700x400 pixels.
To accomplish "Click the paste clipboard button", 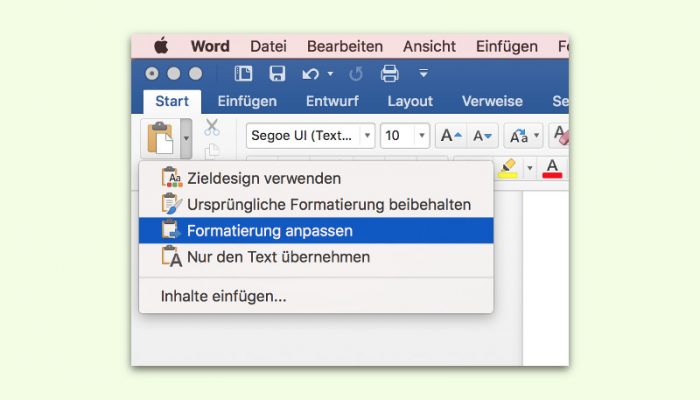I will (x=160, y=138).
